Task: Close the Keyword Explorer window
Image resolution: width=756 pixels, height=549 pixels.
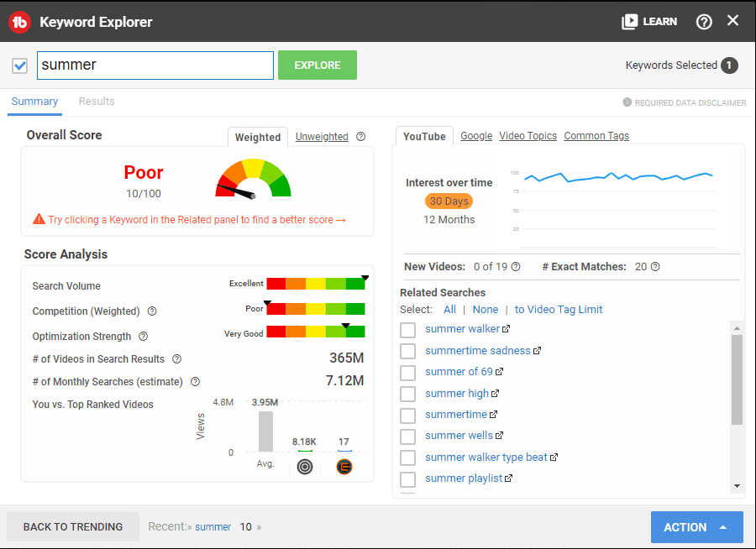Action: pos(732,20)
